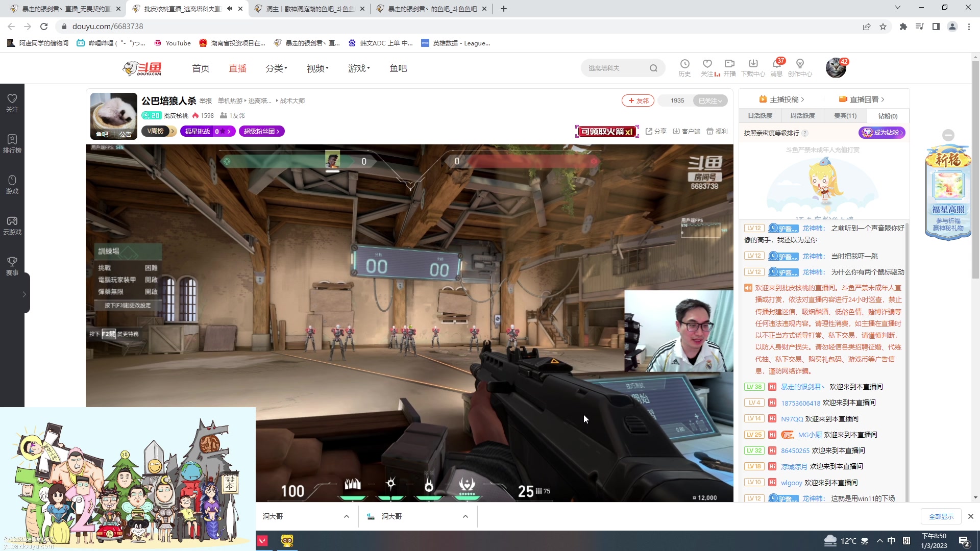Switch to the 贵宾(11) tab

(x=845, y=116)
